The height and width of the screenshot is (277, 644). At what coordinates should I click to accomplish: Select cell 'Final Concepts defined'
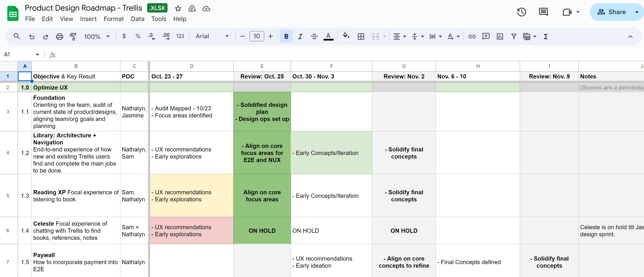pos(478,262)
